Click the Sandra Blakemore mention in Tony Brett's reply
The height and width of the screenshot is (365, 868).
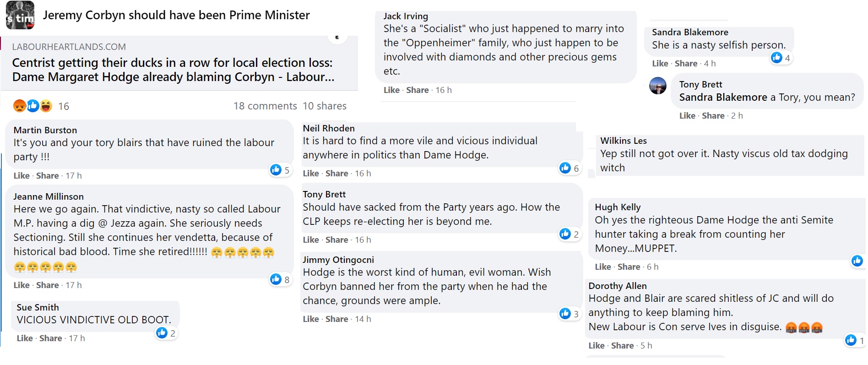[x=723, y=98]
